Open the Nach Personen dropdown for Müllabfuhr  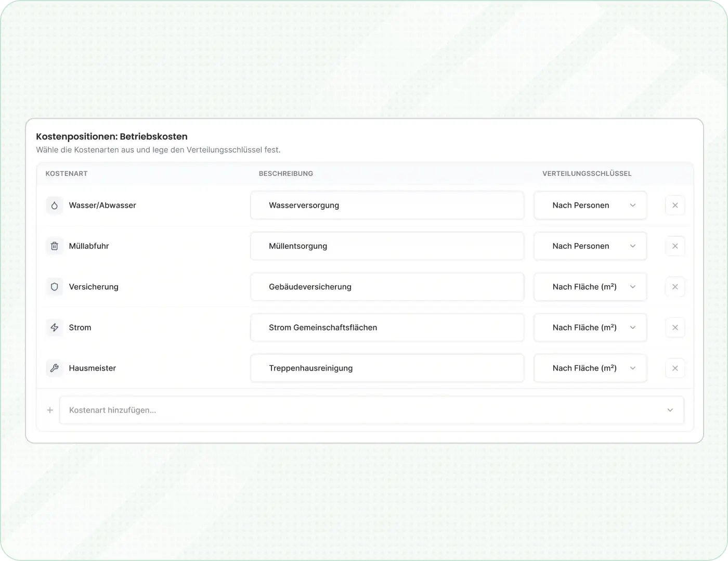590,246
